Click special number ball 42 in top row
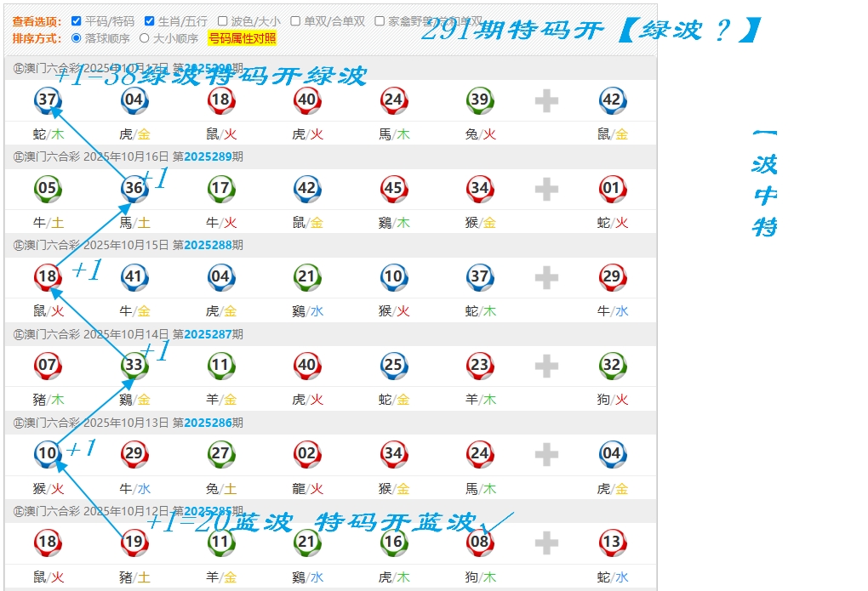This screenshot has height=591, width=868. point(612,100)
